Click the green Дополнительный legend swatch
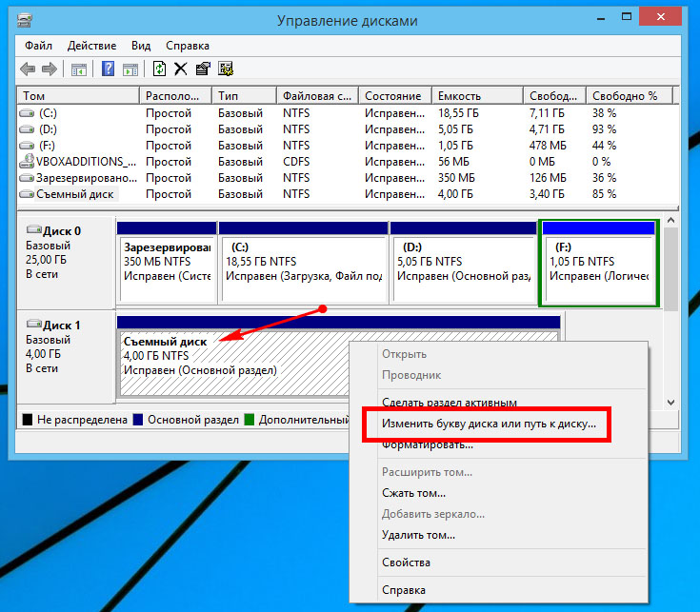Screen dimensions: 700x612 [x=250, y=420]
